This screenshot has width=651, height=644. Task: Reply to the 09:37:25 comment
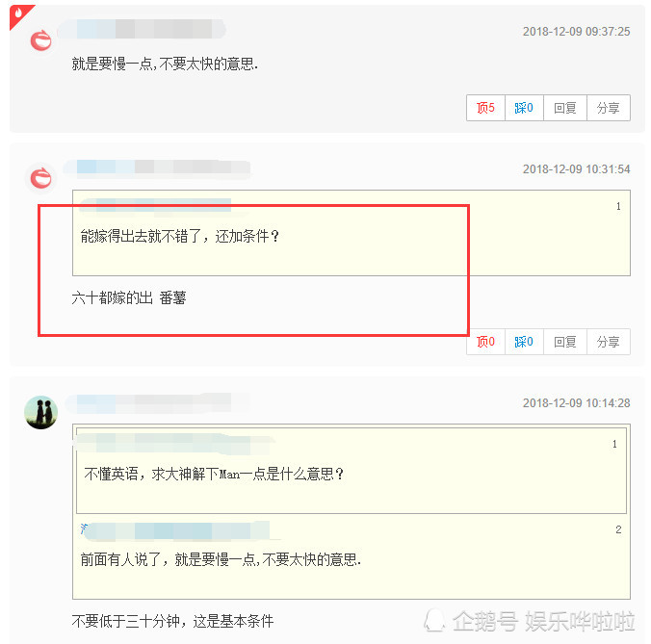pyautogui.click(x=565, y=108)
